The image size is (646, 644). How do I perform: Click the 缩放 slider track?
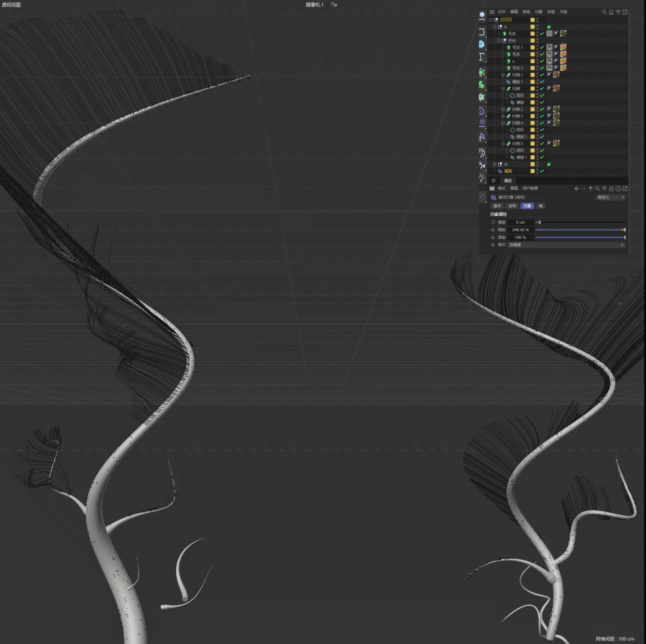pyautogui.click(x=580, y=230)
